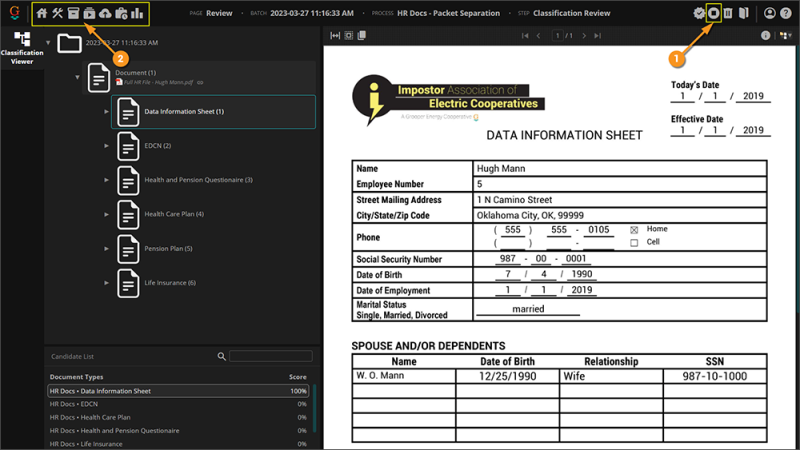Check the Home phone checkbox
Screen dimensions: 800x450
[634, 229]
